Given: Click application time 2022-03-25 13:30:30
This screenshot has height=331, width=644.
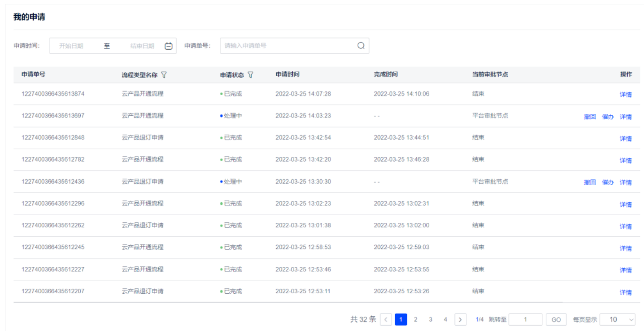Looking at the screenshot, I should click(x=303, y=182).
